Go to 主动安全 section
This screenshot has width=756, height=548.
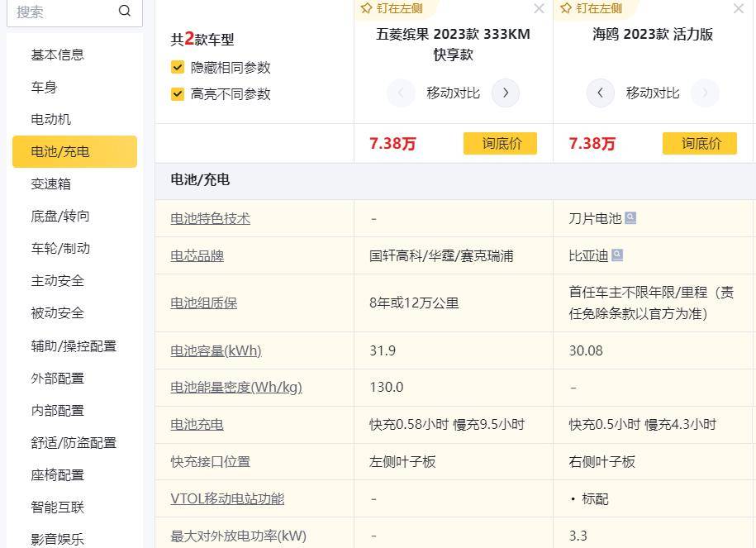57,281
